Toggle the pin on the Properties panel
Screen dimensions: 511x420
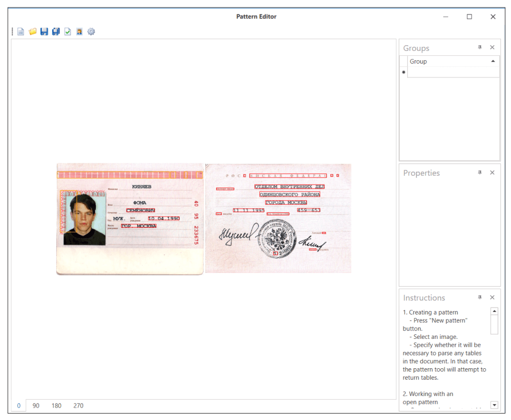click(480, 173)
